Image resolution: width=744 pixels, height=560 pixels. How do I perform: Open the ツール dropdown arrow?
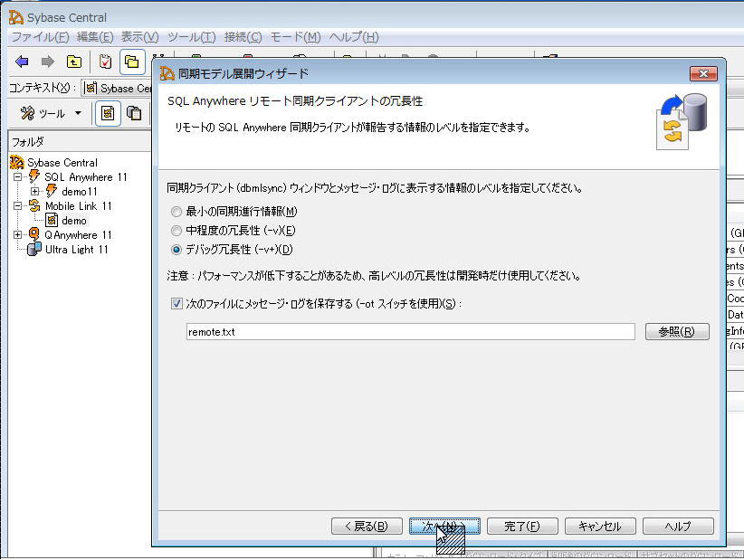(x=78, y=113)
